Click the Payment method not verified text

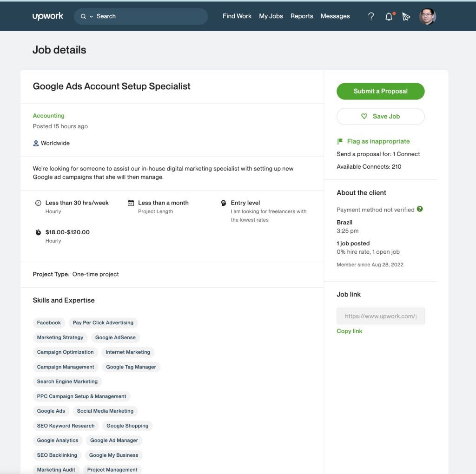click(375, 210)
